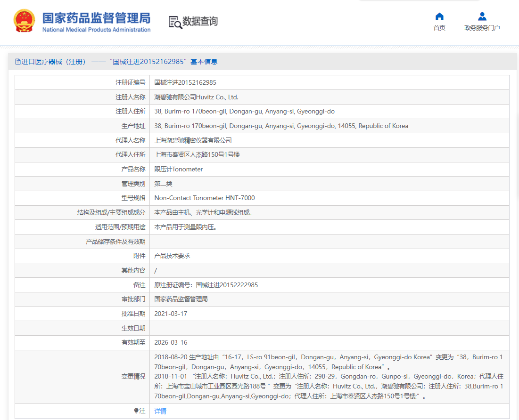519x420 pixels.
Task: Select the text 本产品由主机、光学计和电源线组成。
Action: 204,213
